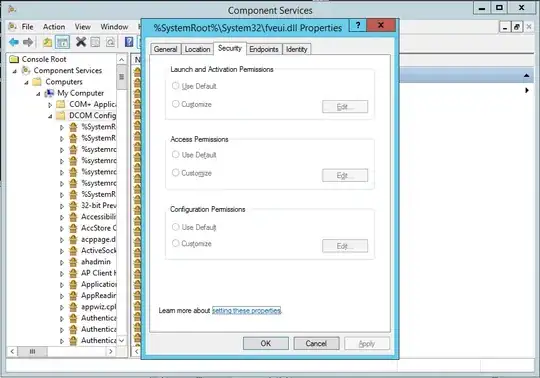The width and height of the screenshot is (540, 378).
Task: Click the package icon beside 32-bit Preview
Action: click(x=73, y=206)
